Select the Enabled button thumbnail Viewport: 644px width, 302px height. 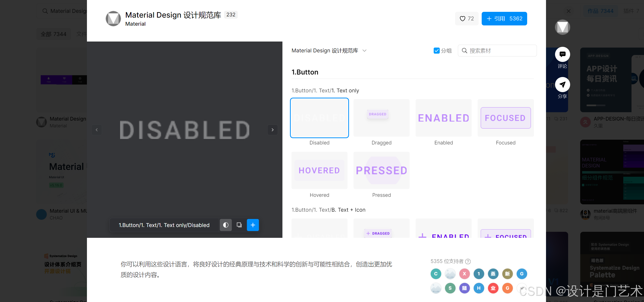[x=443, y=118]
